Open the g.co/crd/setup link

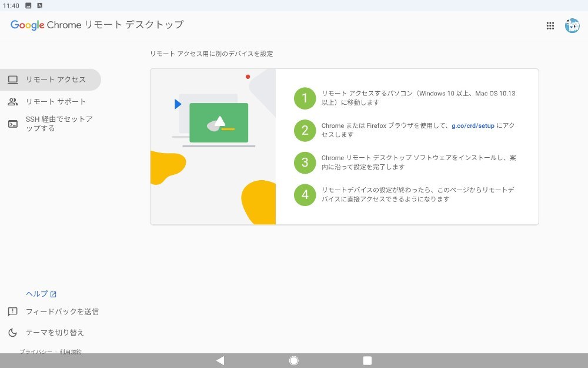click(473, 126)
